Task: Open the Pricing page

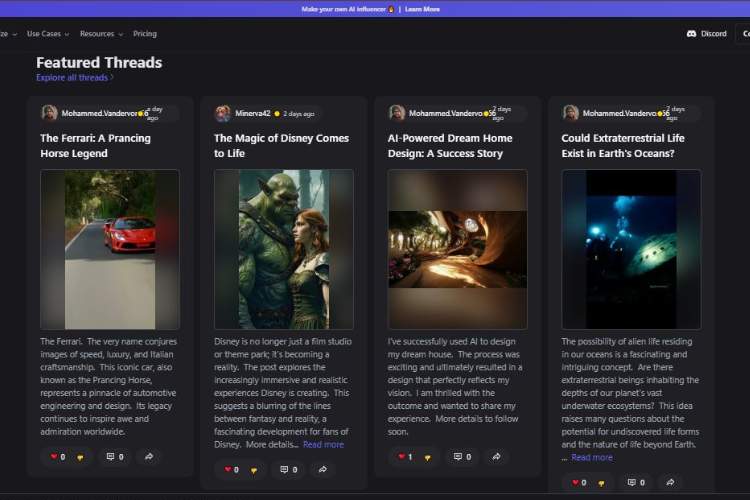Action: coord(145,34)
